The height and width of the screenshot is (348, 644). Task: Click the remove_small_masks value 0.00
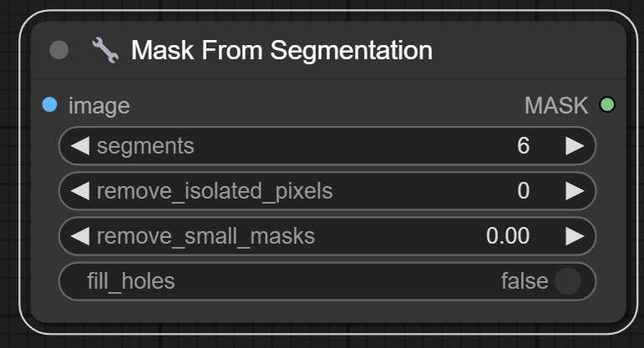tap(508, 236)
